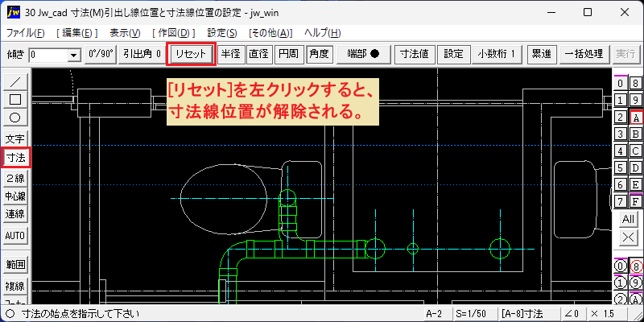Select the circle drawing tool

point(15,118)
